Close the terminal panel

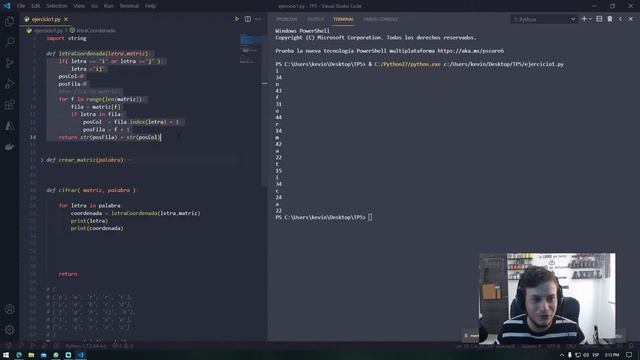click(631, 19)
